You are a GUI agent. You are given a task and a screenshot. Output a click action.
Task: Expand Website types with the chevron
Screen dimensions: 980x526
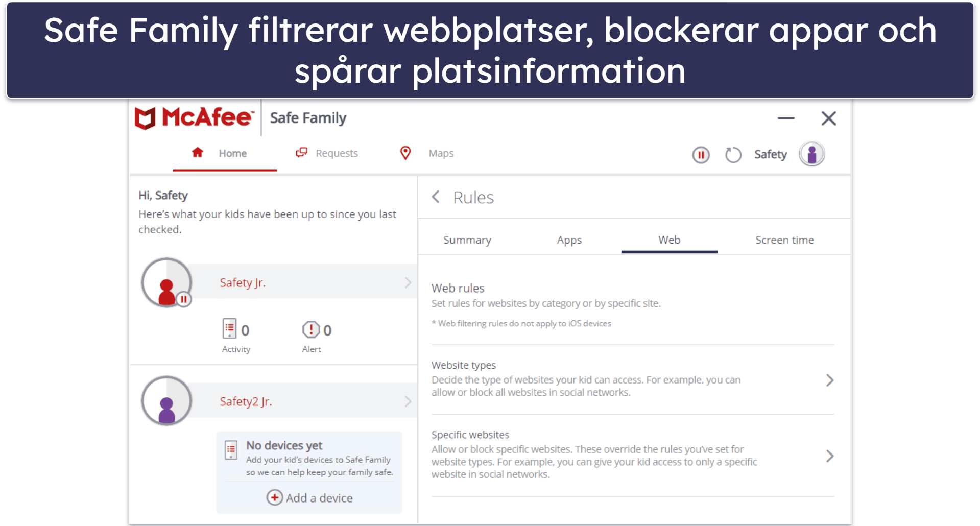(830, 380)
